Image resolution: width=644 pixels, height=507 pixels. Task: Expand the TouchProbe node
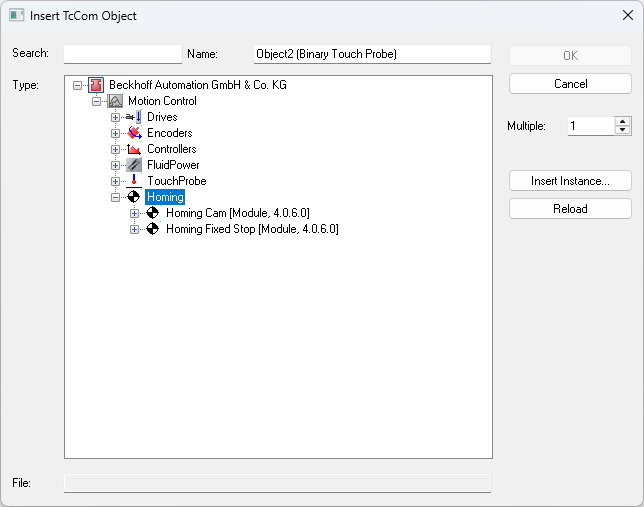115,182
